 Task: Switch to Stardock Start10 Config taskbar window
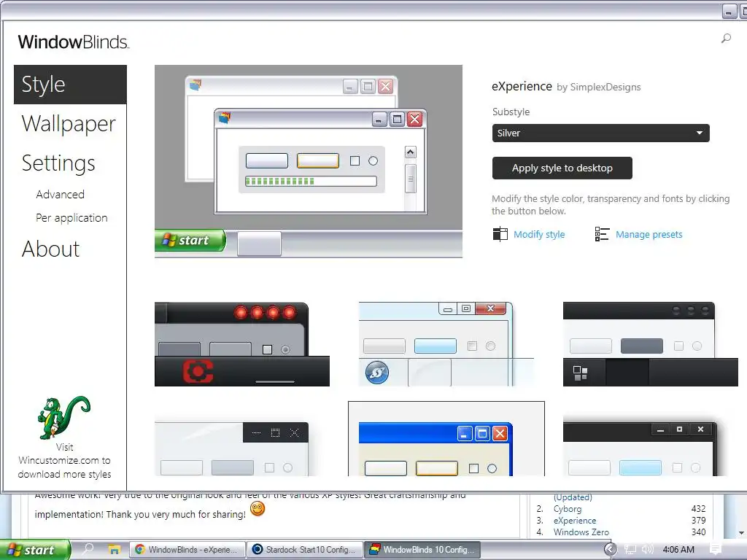click(305, 550)
